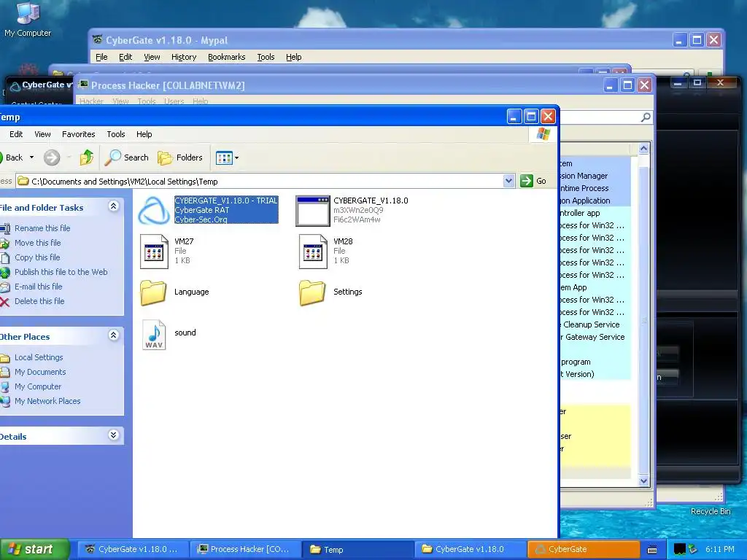Screen dimensions: 747x560
Task: Collapse the File and Folder Tasks panel
Action: pos(113,206)
